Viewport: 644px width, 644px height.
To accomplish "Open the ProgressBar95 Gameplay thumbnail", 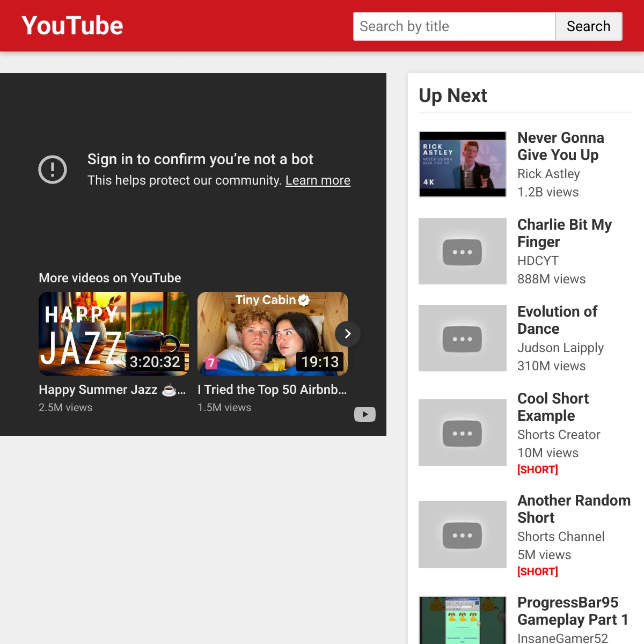I will 463,620.
